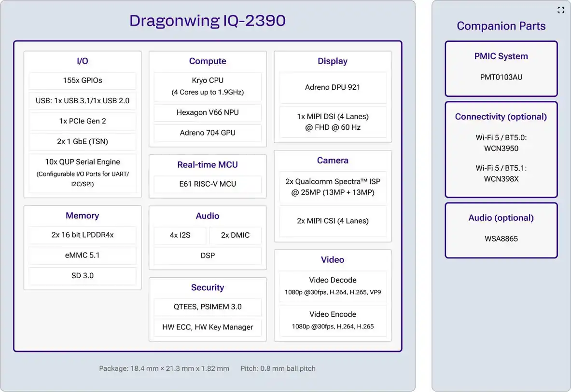Click the Compute section heading

(x=208, y=61)
